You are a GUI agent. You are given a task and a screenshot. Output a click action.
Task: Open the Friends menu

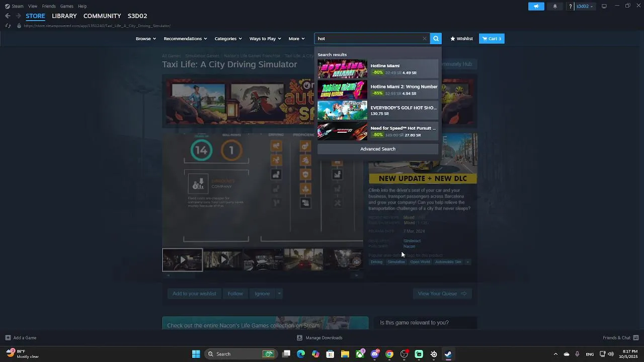tap(49, 6)
